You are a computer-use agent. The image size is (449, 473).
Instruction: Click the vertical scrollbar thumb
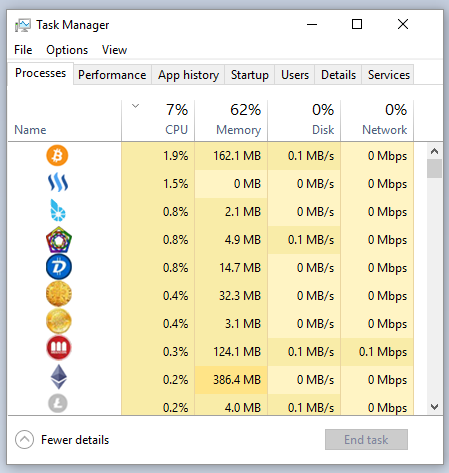[434, 169]
